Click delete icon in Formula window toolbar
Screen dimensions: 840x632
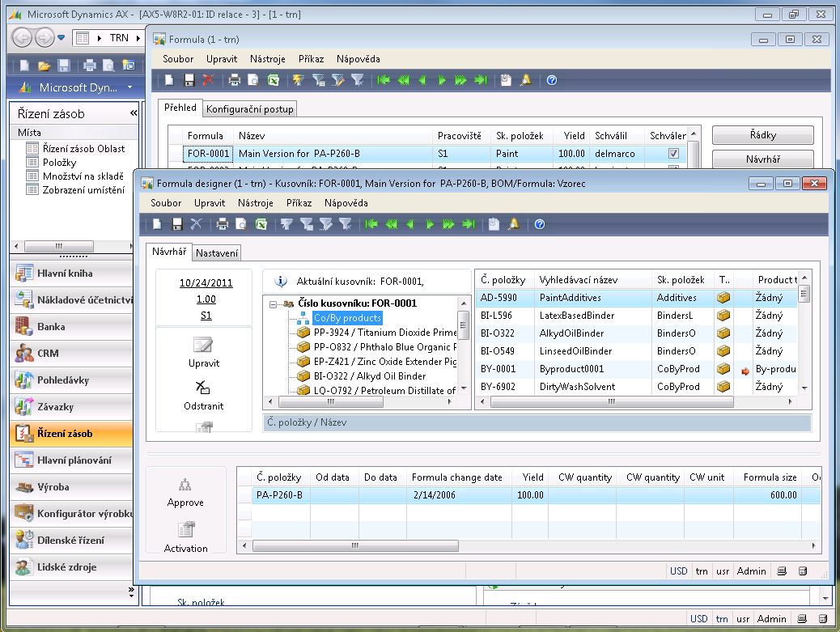(x=208, y=80)
